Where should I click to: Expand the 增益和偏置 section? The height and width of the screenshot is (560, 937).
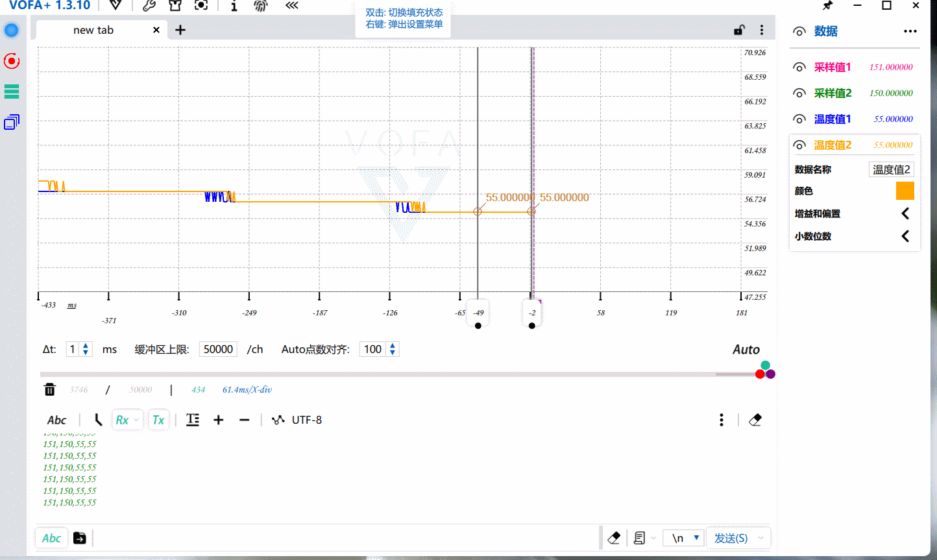905,213
